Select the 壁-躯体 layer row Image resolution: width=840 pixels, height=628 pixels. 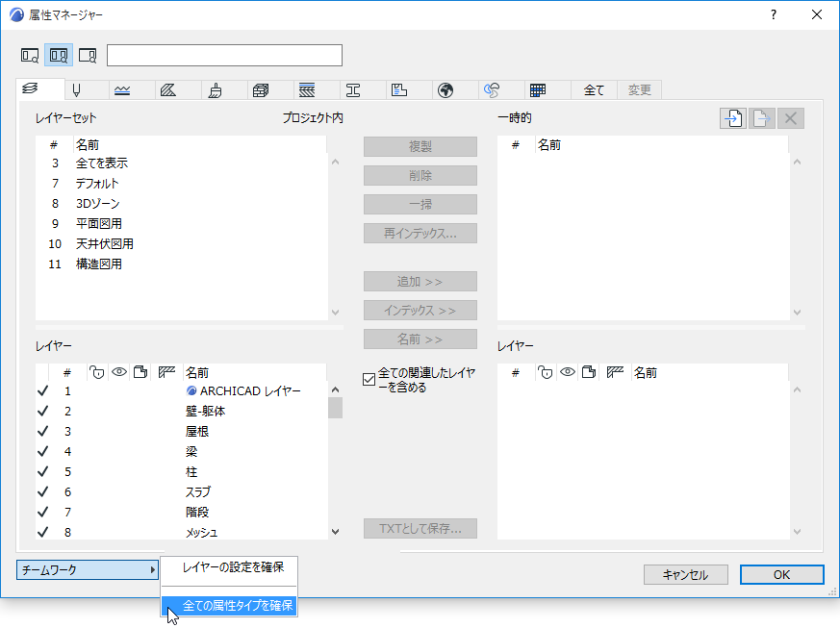click(x=181, y=412)
